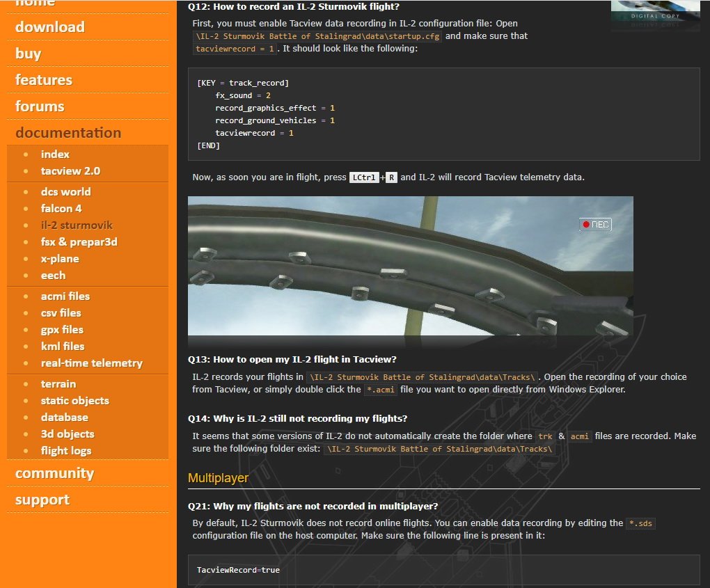Go to the buy page
710x588 pixels.
pyautogui.click(x=28, y=54)
